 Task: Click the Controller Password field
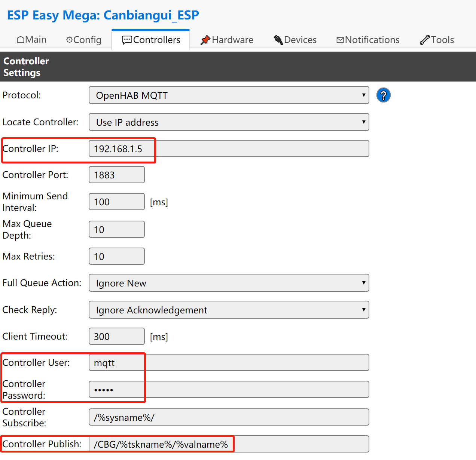pos(229,390)
